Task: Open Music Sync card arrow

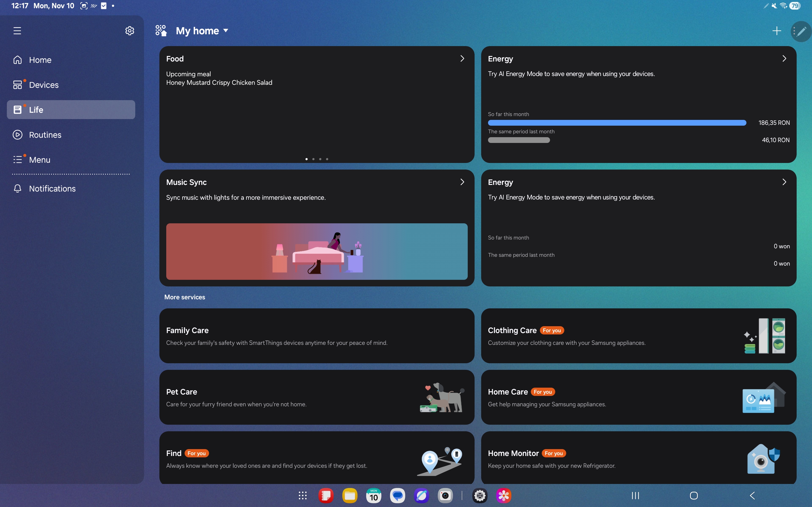Action: click(x=462, y=182)
